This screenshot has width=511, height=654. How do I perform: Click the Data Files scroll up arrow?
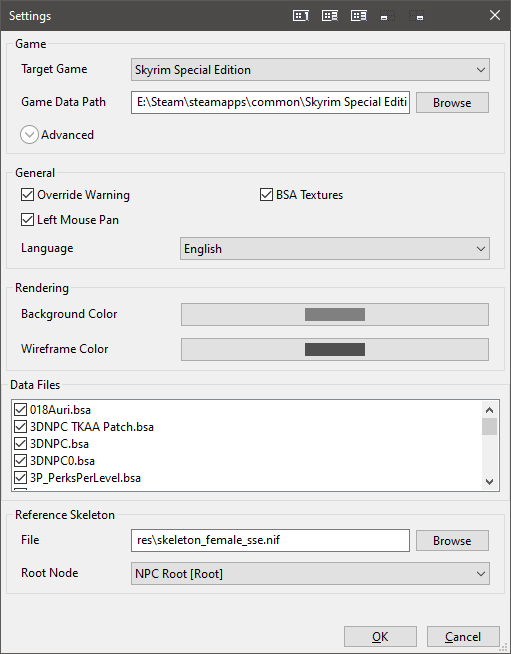click(x=490, y=410)
